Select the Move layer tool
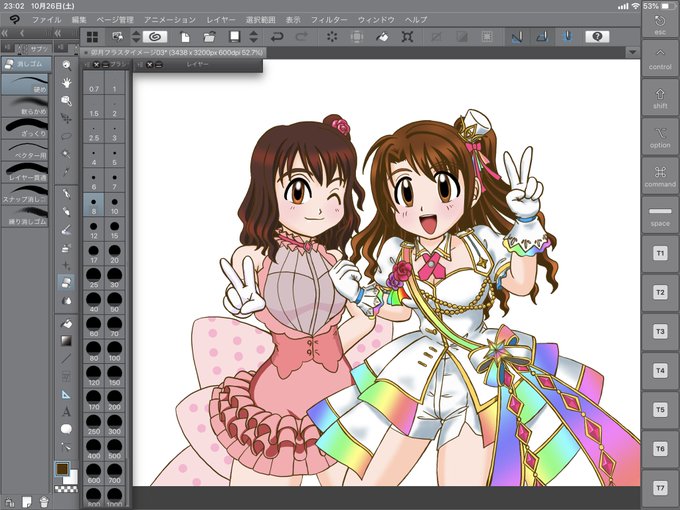This screenshot has height=510, width=680. (x=66, y=118)
